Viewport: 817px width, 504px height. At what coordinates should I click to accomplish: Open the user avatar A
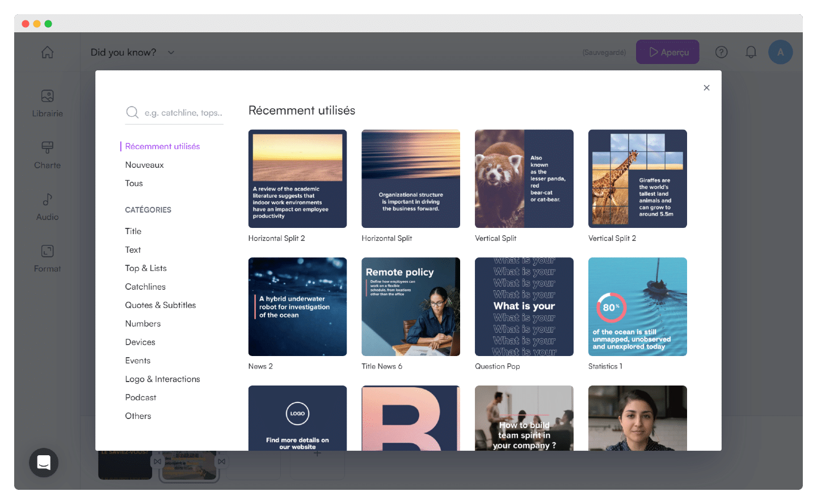(x=781, y=52)
